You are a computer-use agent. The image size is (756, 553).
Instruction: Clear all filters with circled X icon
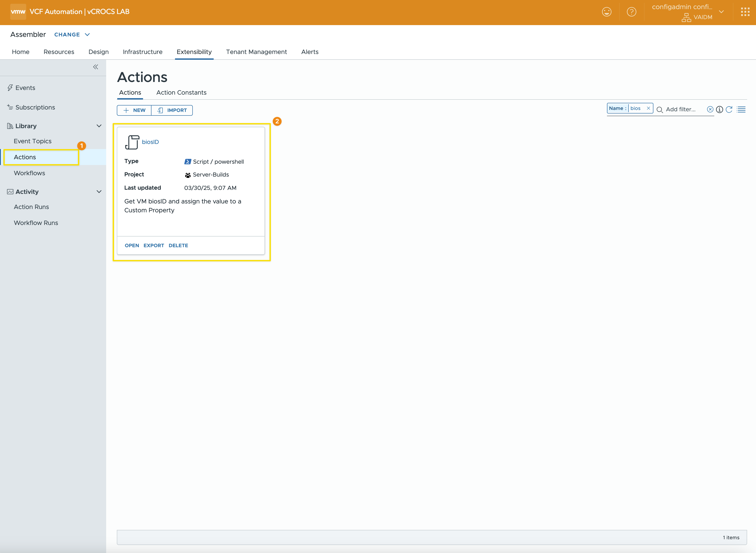tap(710, 109)
